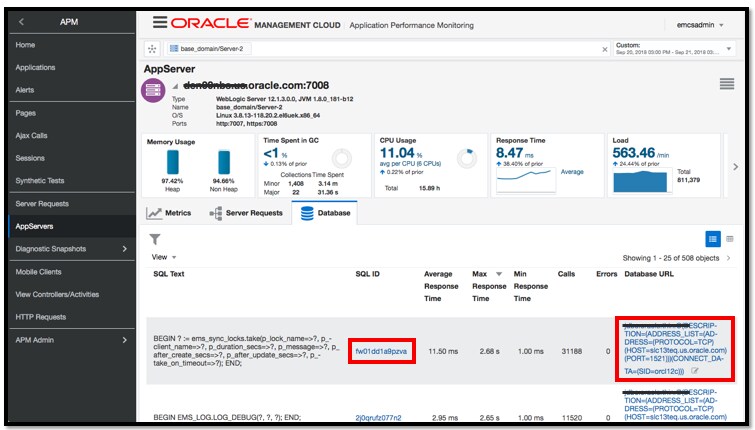Viewport: 755px width, 430px height.
Task: Click the Response Time average line chart
Action: coord(526,181)
